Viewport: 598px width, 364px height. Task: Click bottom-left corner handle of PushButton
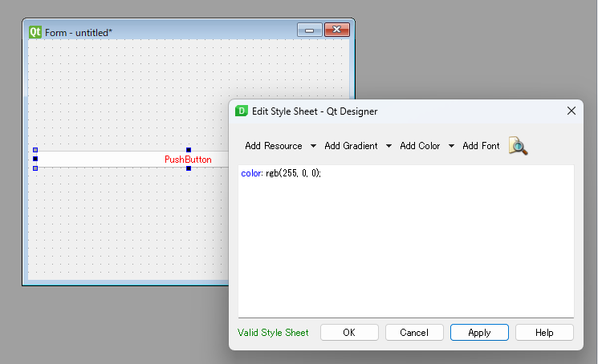click(x=35, y=168)
